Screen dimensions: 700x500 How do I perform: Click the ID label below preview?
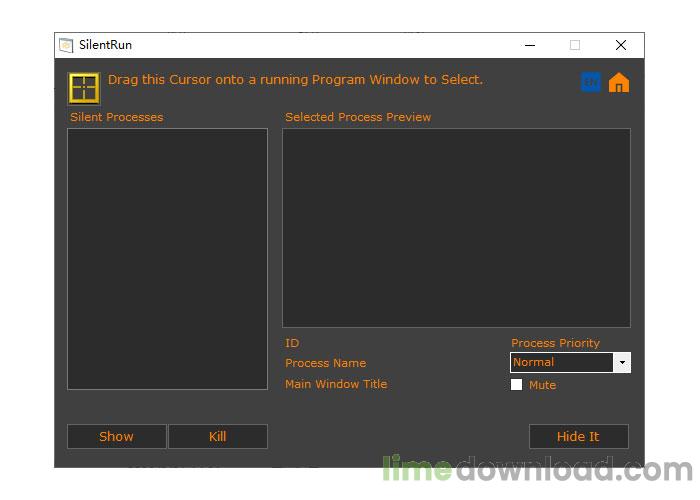[292, 343]
